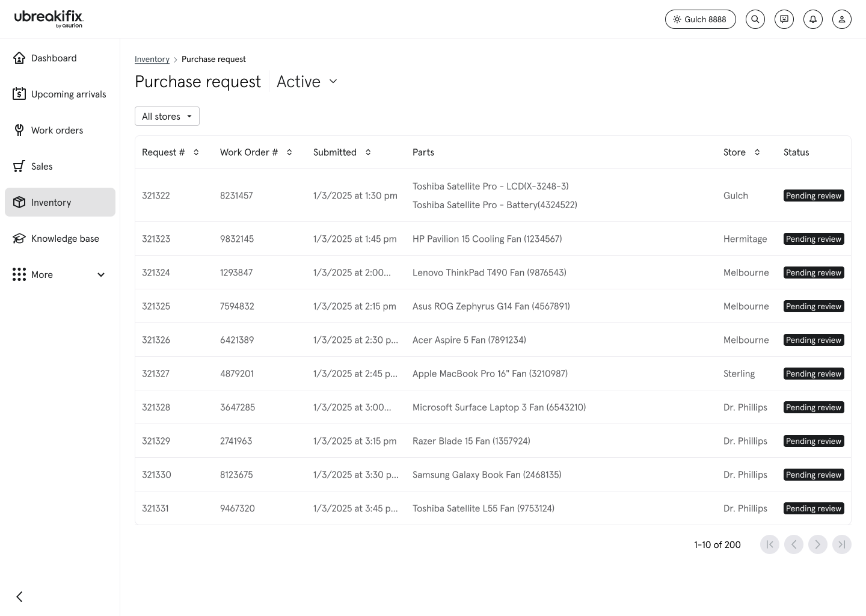Viewport: 866px width, 616px height.
Task: Click Toshiba Satellite Pro - Battery(4324522) part
Action: click(495, 205)
